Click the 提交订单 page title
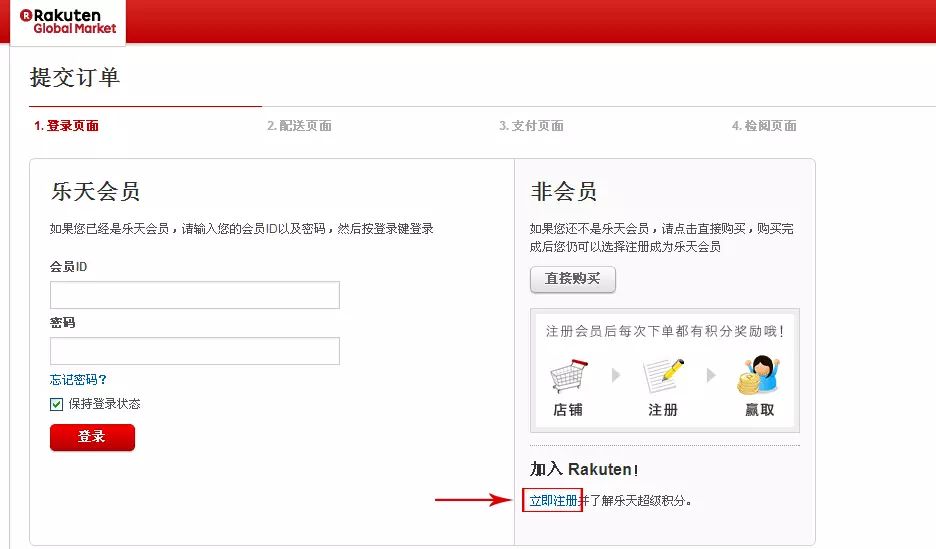936x549 pixels. tap(75, 78)
